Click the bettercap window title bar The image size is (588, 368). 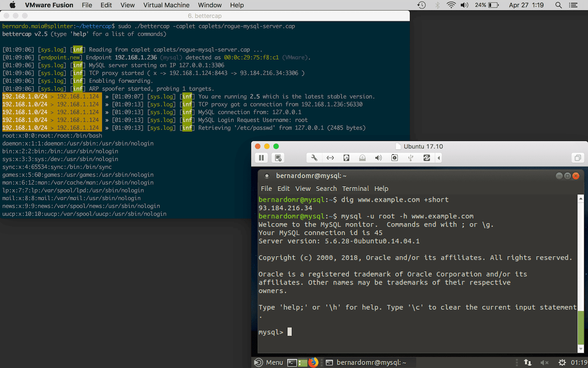tap(205, 16)
